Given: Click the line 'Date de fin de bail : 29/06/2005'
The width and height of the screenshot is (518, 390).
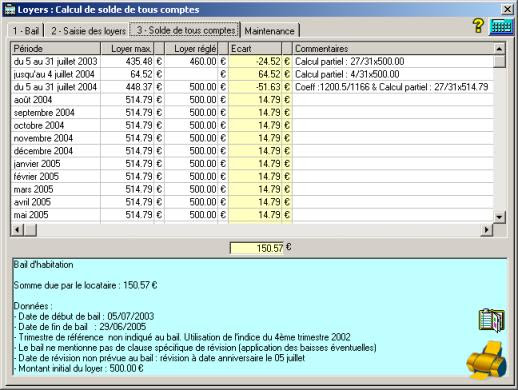Looking at the screenshot, I should coord(80,327).
